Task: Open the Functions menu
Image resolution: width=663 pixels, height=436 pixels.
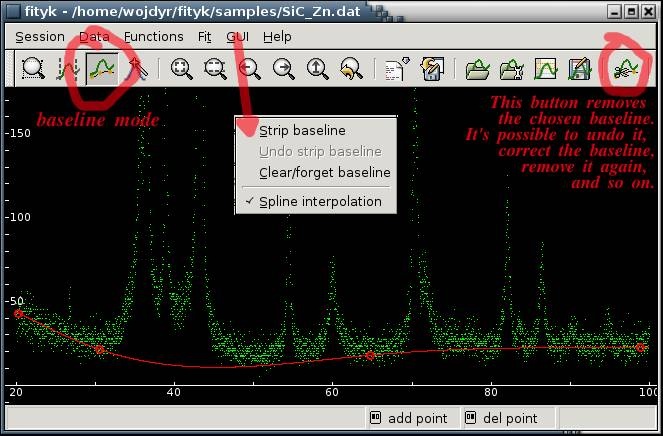Action: pyautogui.click(x=153, y=37)
